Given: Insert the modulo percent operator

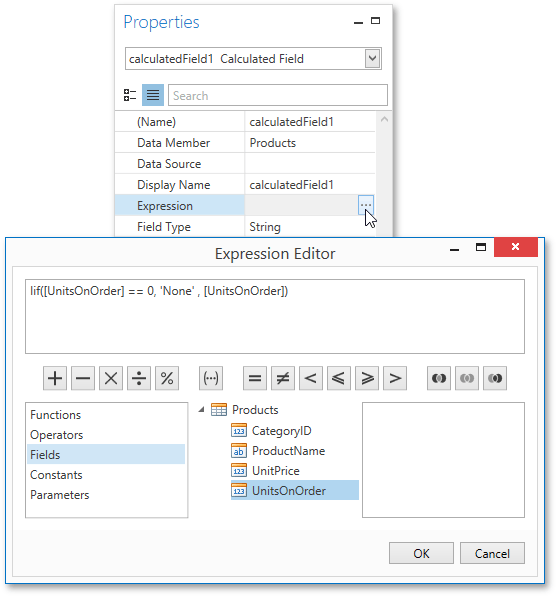Looking at the screenshot, I should pyautogui.click(x=167, y=378).
